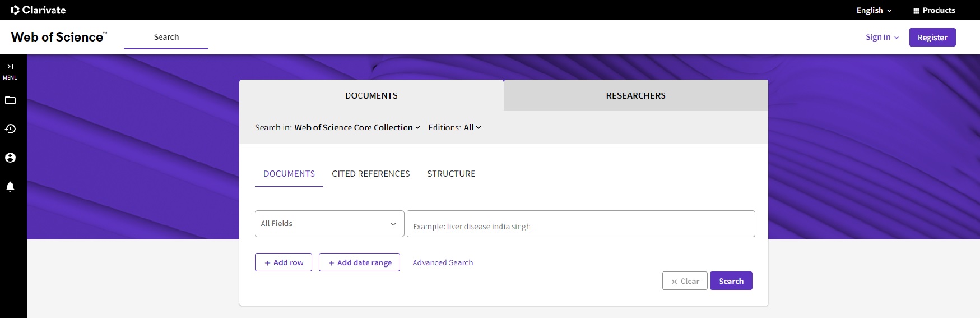Open the All Fields dropdown

329,224
